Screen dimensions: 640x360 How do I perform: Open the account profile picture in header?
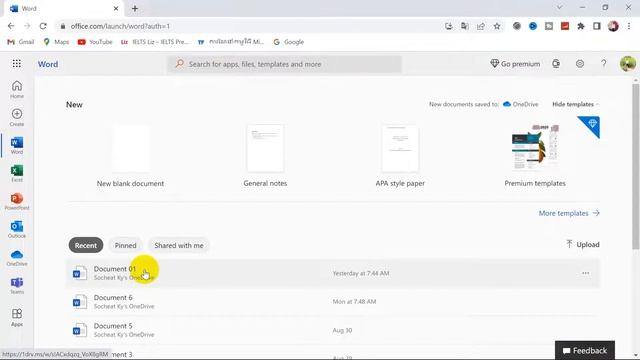click(x=627, y=64)
